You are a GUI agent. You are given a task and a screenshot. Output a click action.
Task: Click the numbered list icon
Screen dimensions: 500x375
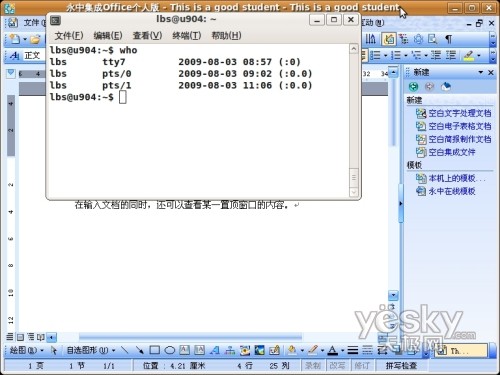click(395, 55)
